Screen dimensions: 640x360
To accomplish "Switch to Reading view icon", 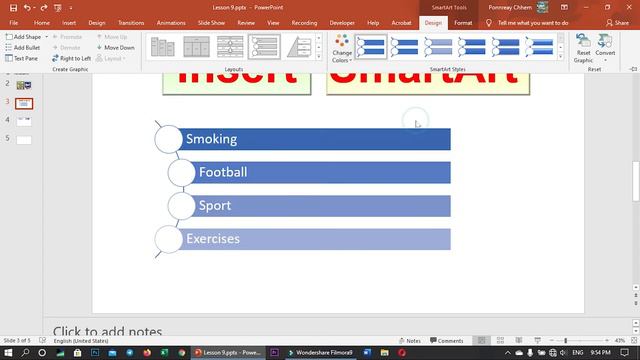I will click(x=519, y=340).
